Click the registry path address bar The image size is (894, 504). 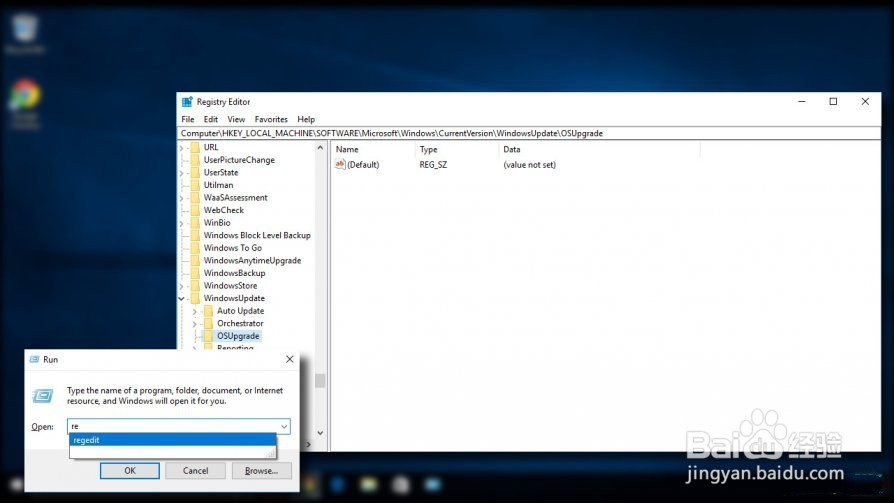point(529,133)
